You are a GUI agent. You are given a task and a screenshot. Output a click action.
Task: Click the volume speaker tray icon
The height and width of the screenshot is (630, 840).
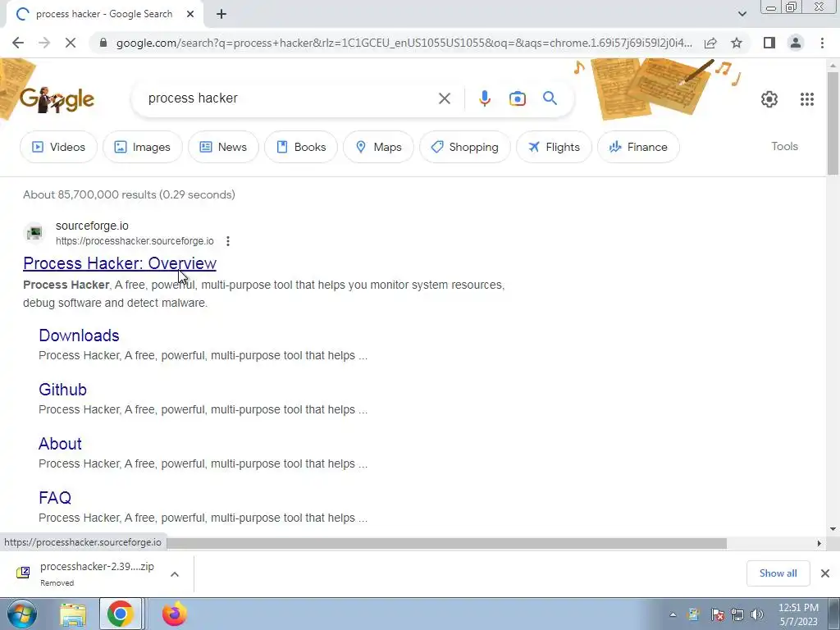(757, 614)
